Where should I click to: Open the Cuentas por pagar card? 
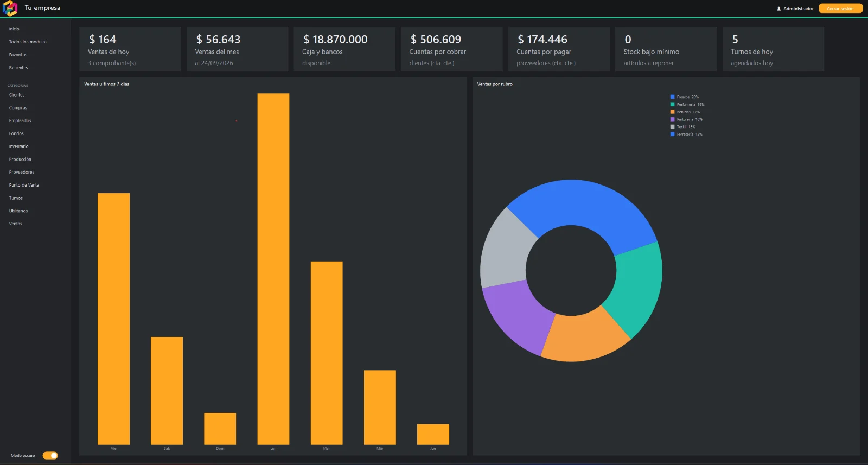click(x=559, y=49)
